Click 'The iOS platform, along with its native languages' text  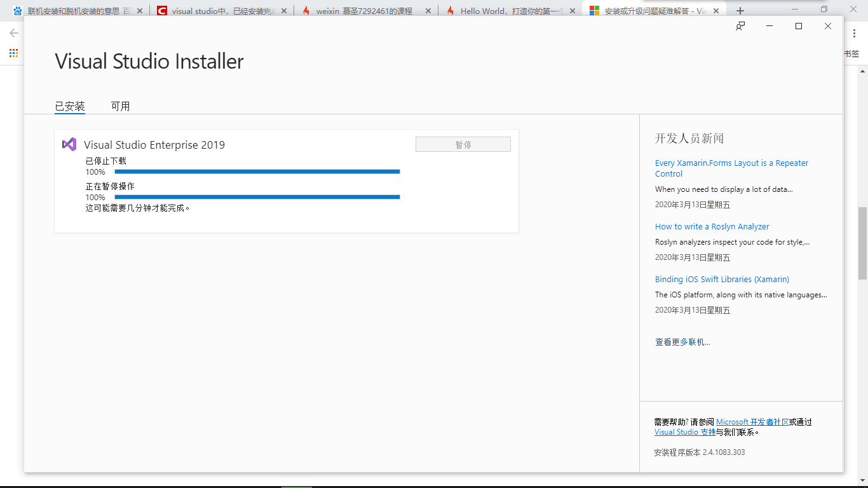tap(741, 295)
